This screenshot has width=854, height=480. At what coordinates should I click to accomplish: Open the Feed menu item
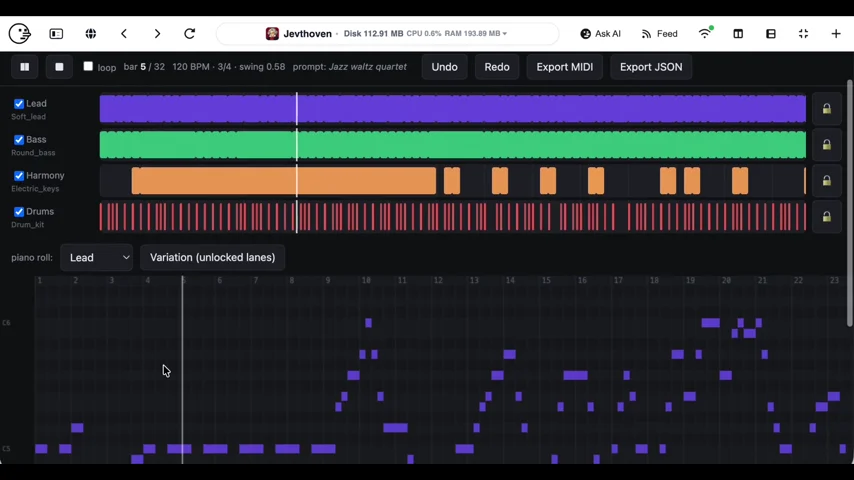pyautogui.click(x=659, y=34)
